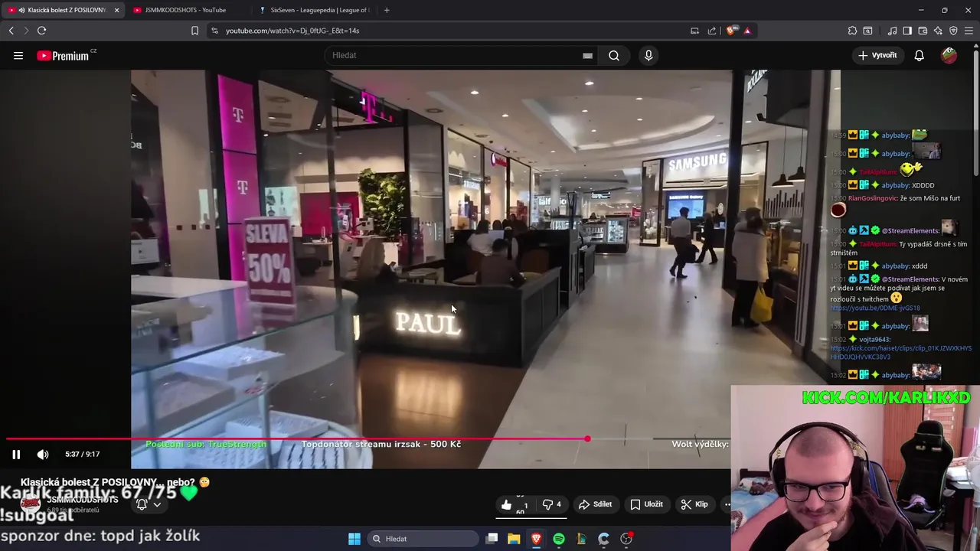
Task: Switch to JSMMKODDSHOTS - YouTube tab
Action: click(185, 10)
